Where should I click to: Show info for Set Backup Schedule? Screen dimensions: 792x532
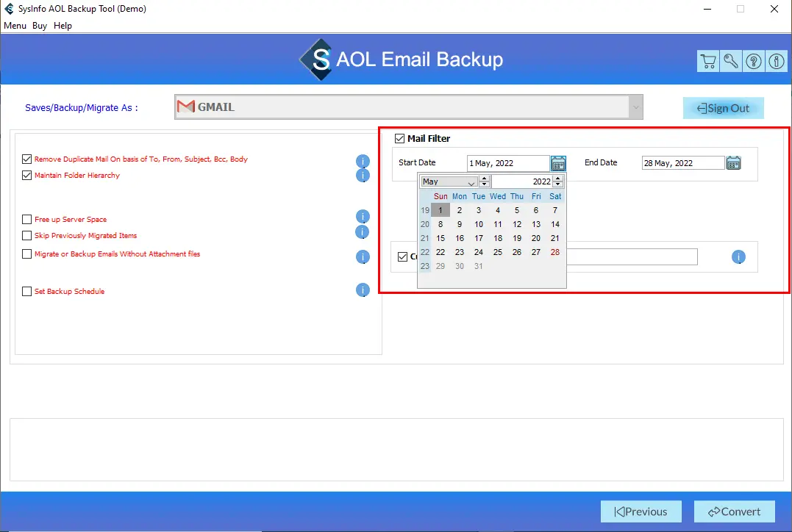click(363, 290)
